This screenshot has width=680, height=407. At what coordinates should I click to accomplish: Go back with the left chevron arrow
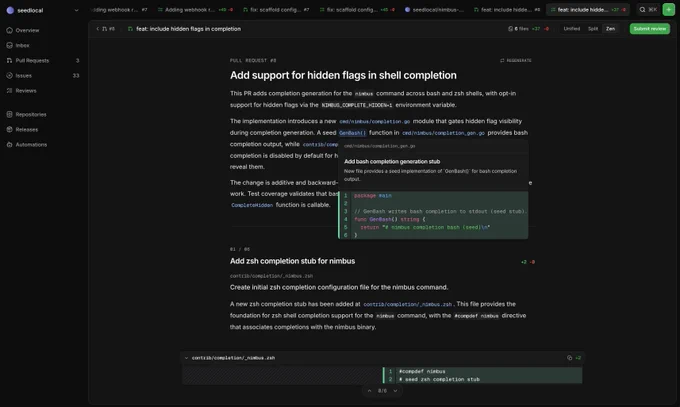tap(98, 29)
